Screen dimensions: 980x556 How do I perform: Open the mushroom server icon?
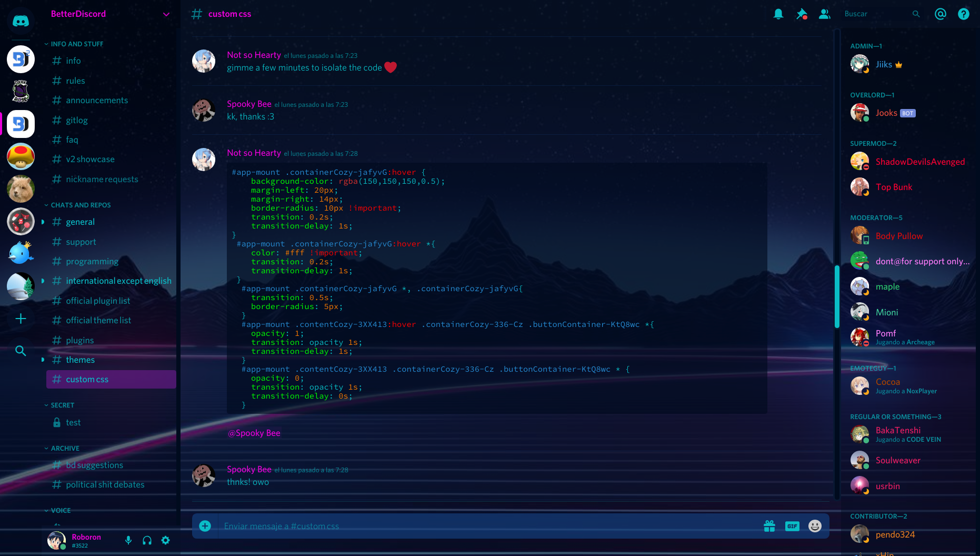pos(21,156)
